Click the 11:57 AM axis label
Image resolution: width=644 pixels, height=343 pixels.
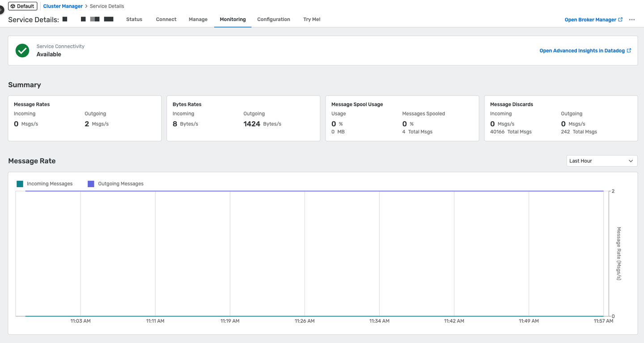603,321
